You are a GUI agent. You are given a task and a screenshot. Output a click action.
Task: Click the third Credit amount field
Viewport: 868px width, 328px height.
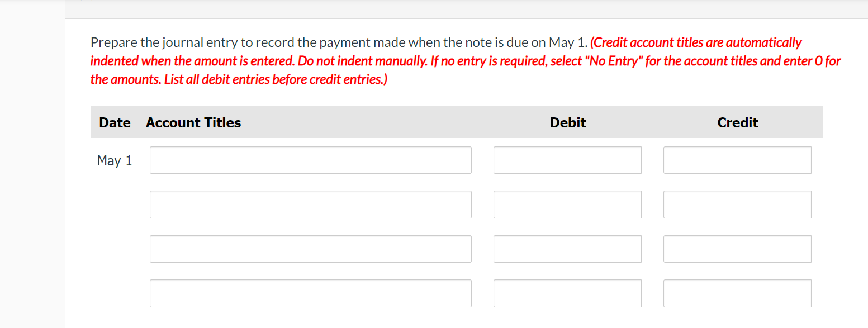pos(737,249)
